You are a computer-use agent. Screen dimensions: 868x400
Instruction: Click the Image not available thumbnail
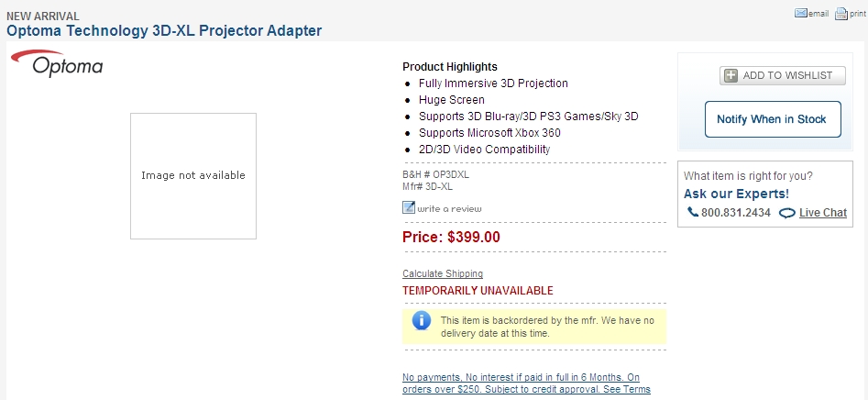193,176
